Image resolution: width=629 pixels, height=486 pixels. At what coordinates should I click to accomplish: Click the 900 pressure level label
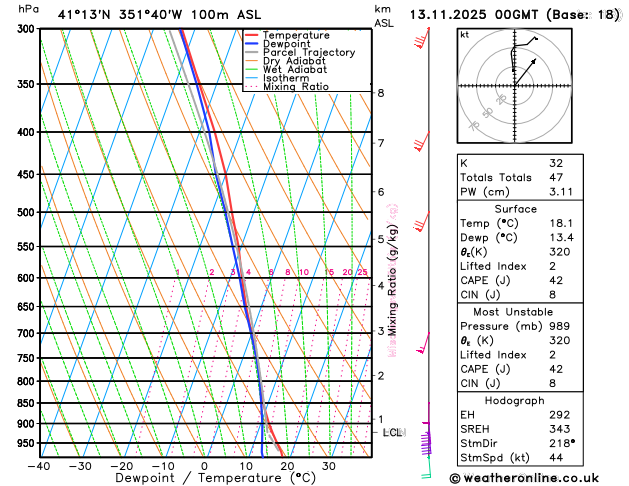point(28,423)
